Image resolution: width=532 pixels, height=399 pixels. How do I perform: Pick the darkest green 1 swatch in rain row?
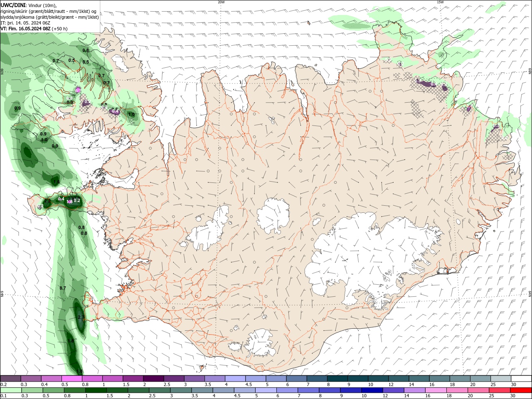tap(96, 390)
